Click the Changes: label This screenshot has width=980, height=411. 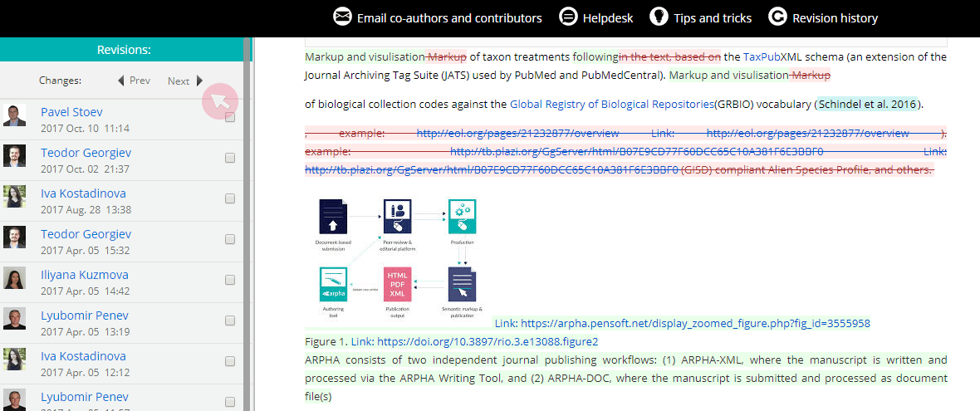coord(60,81)
